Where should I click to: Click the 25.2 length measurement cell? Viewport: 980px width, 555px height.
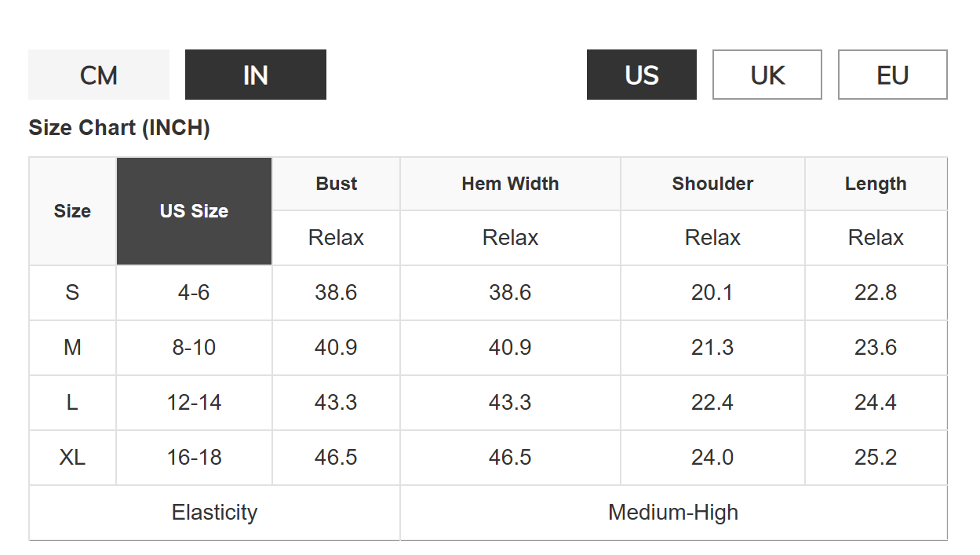(x=876, y=458)
